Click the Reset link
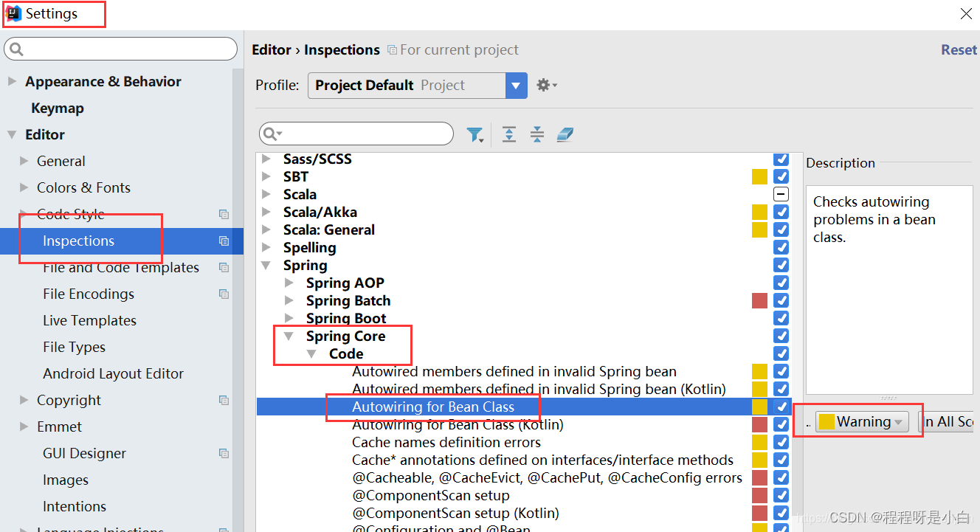 (959, 50)
